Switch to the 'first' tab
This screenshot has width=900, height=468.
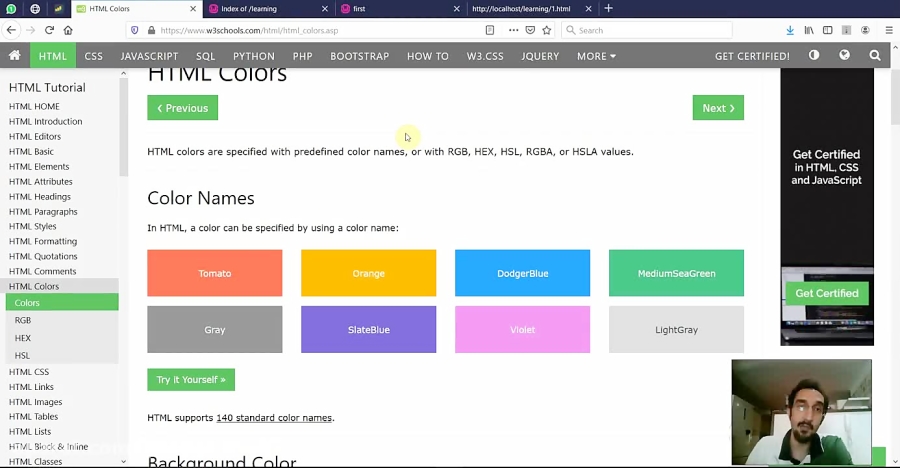point(401,9)
